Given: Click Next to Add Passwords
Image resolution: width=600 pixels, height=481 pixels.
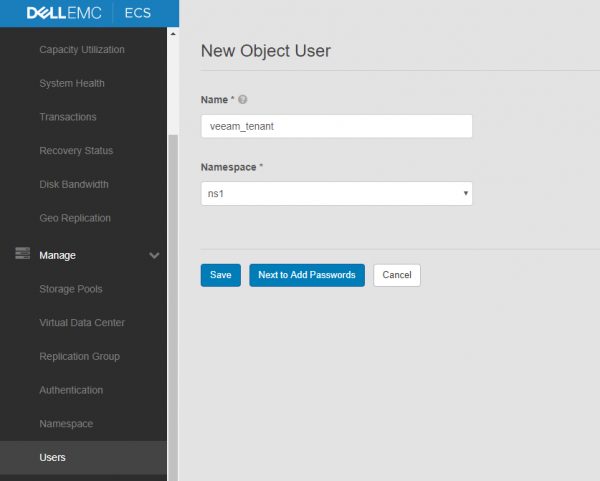Looking at the screenshot, I should click(x=306, y=275).
